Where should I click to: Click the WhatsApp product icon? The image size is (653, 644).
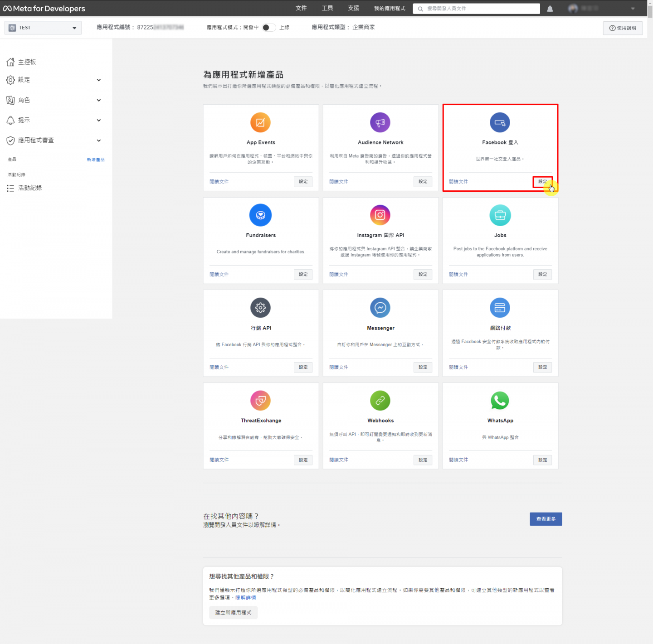[500, 401]
